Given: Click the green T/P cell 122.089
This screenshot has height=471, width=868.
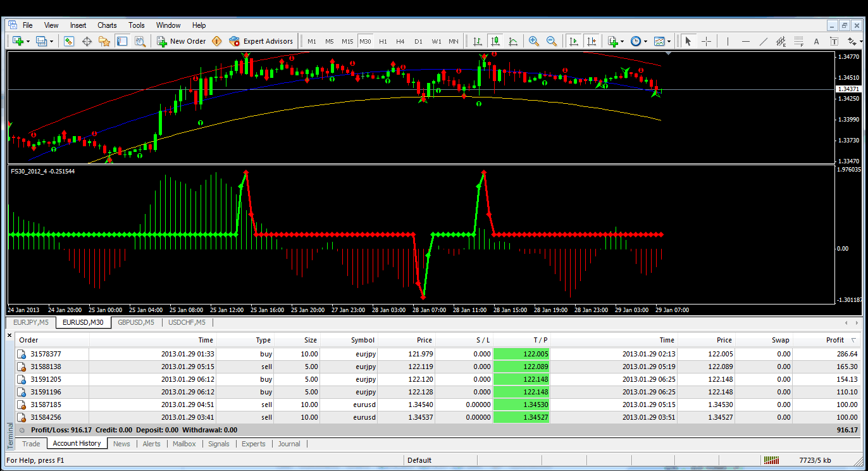Looking at the screenshot, I should (522, 367).
